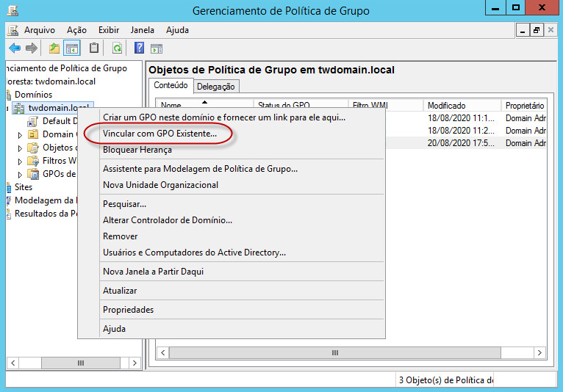Click the Default Domain policy link icon
The height and width of the screenshot is (392, 563).
tap(32, 121)
